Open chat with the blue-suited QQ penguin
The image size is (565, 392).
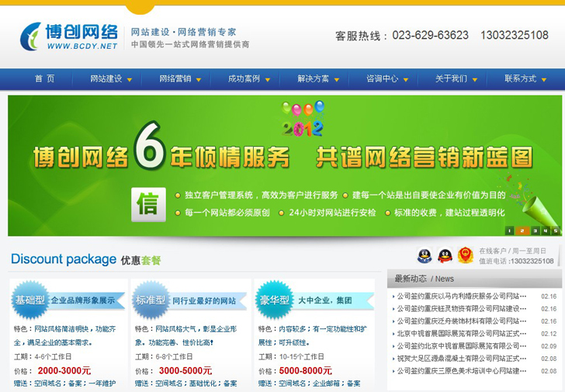coord(425,255)
